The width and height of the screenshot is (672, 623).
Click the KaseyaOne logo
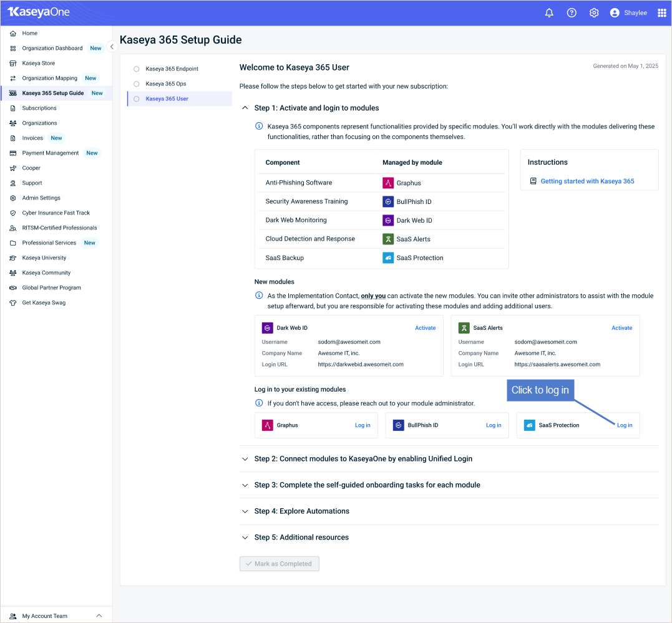point(39,12)
